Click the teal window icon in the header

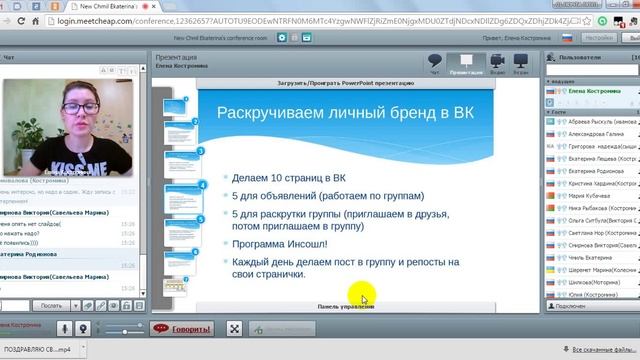point(307,38)
